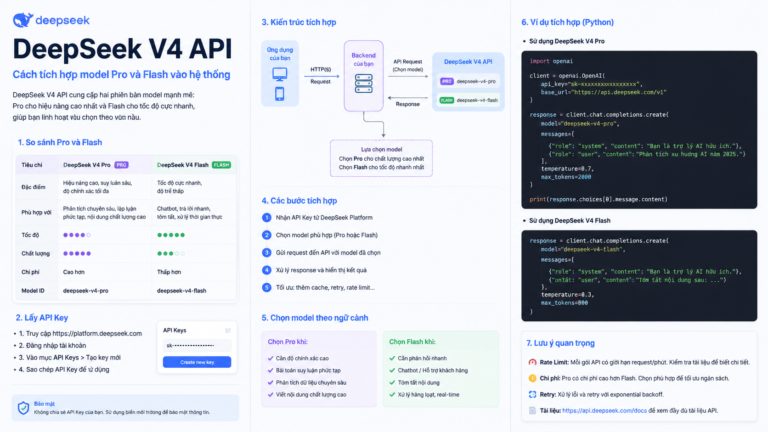Click step circle 5 beside Tối ưu
Screen dimensions: 768x432
[266, 288]
